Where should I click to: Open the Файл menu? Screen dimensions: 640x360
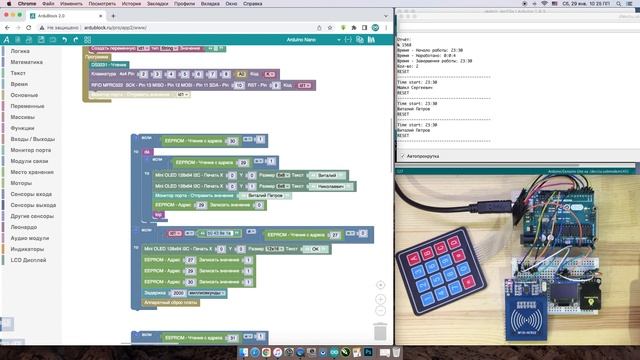(x=48, y=4)
